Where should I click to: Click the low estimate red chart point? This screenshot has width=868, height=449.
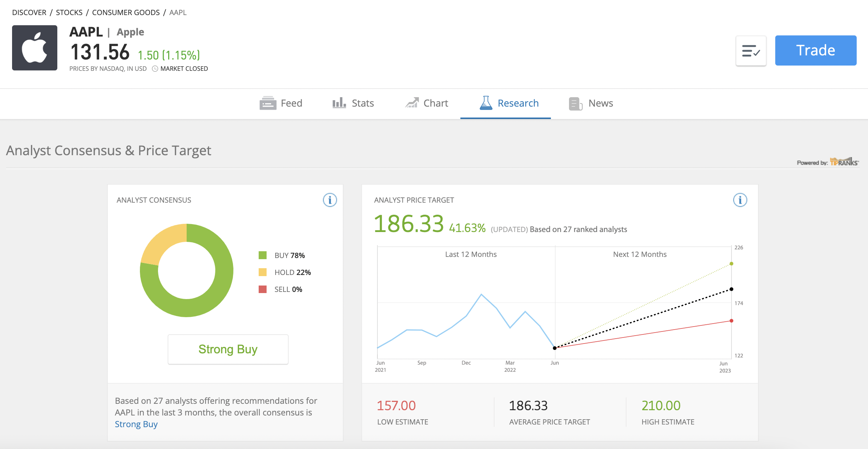[731, 321]
